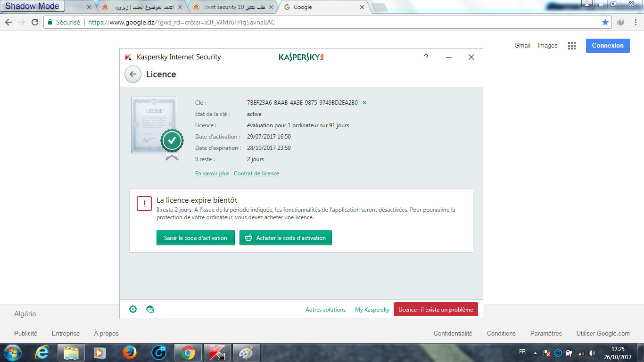Open Paramètres in Google footer
644x362 pixels.
click(546, 333)
